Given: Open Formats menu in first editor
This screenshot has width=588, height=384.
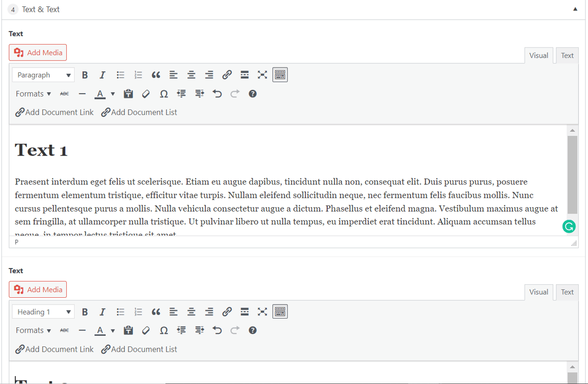Looking at the screenshot, I should (x=33, y=94).
